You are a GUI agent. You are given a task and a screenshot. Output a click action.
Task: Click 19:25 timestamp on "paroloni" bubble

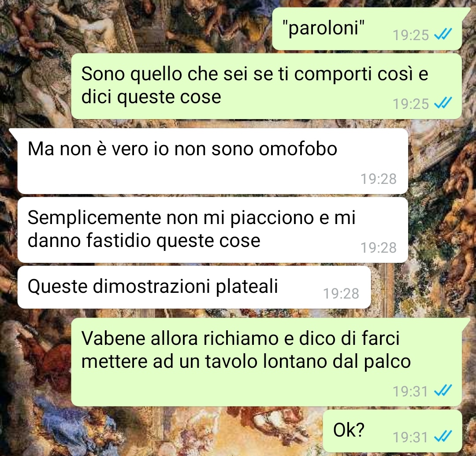(x=411, y=35)
